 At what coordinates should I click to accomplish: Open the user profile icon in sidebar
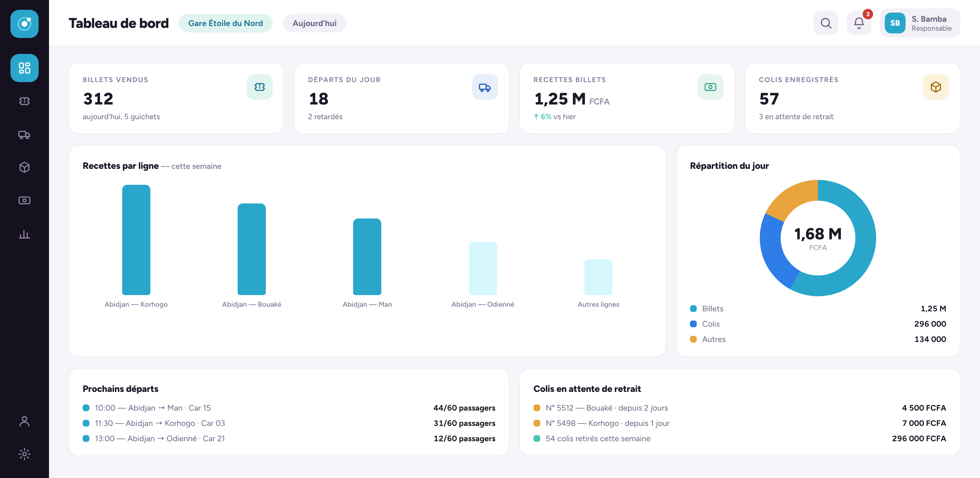click(x=24, y=421)
